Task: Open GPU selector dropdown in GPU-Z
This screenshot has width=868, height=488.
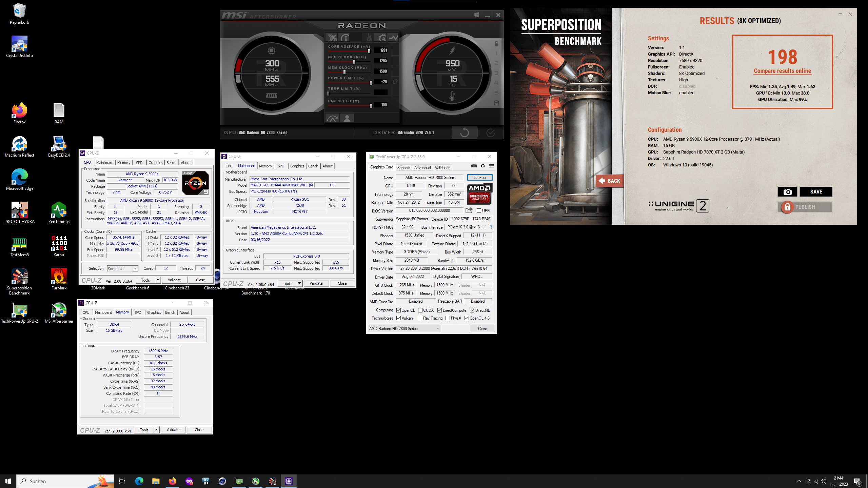Action: point(404,329)
